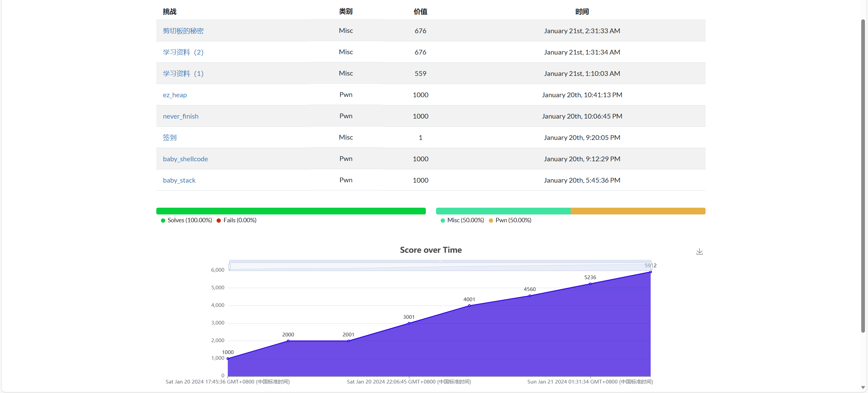The image size is (868, 393).
Task: Click the 2000 data point on chart
Action: pyautogui.click(x=288, y=341)
